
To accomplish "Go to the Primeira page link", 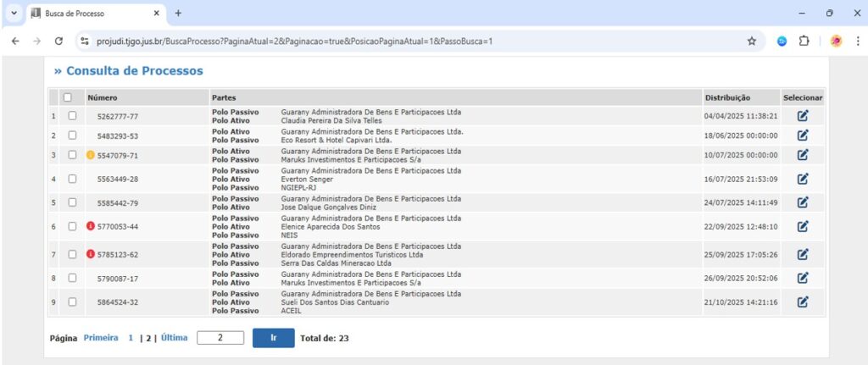I will coord(101,338).
